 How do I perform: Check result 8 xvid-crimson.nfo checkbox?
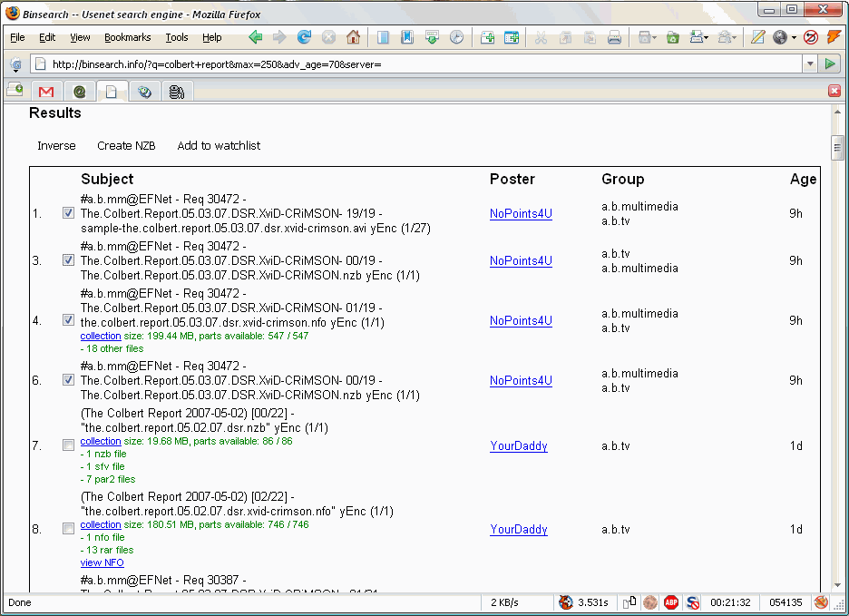68,528
